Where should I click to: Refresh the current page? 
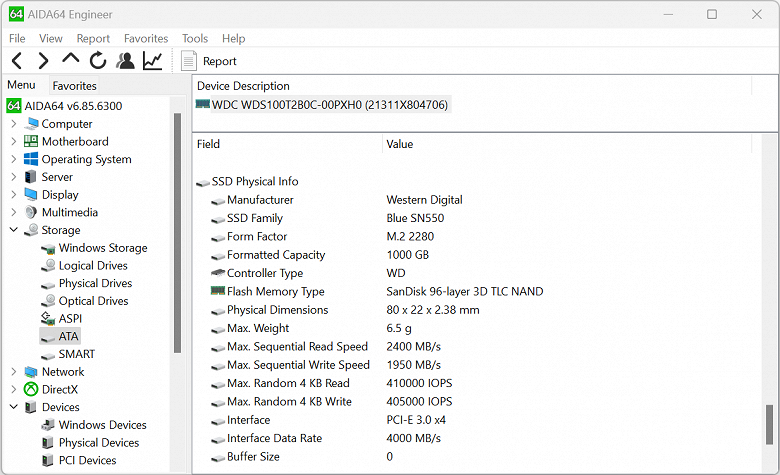coord(97,61)
